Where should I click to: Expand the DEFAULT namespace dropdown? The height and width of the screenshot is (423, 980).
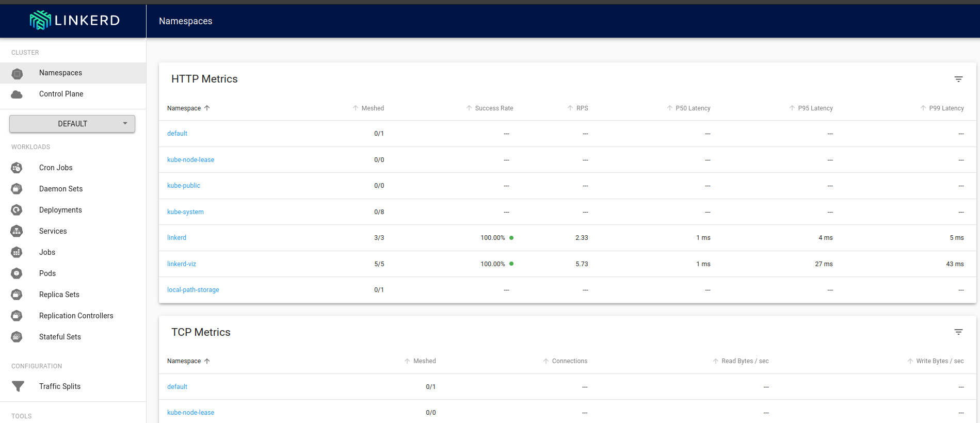pos(72,124)
